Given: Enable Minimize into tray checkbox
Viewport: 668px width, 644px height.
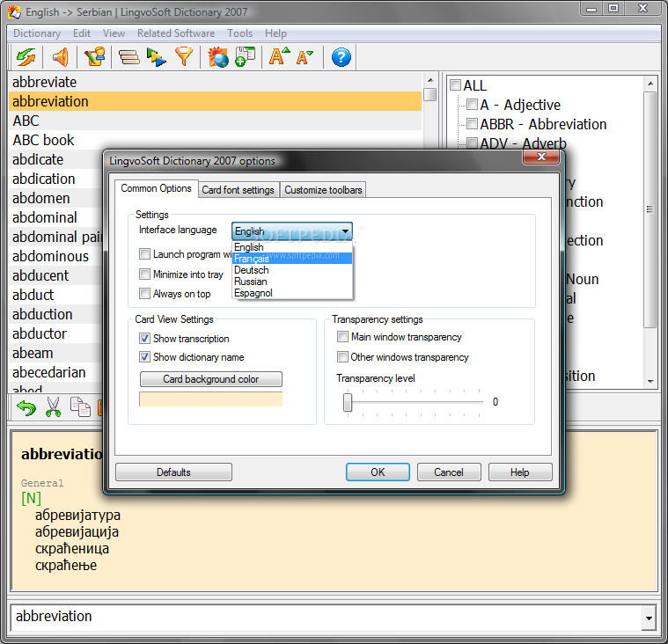Looking at the screenshot, I should point(145,274).
